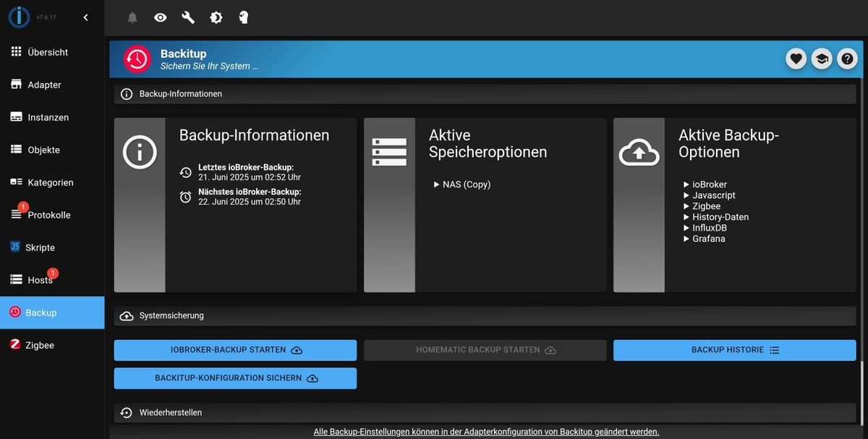Click the Protokolle icon with badge
The image size is (868, 439).
[16, 215]
